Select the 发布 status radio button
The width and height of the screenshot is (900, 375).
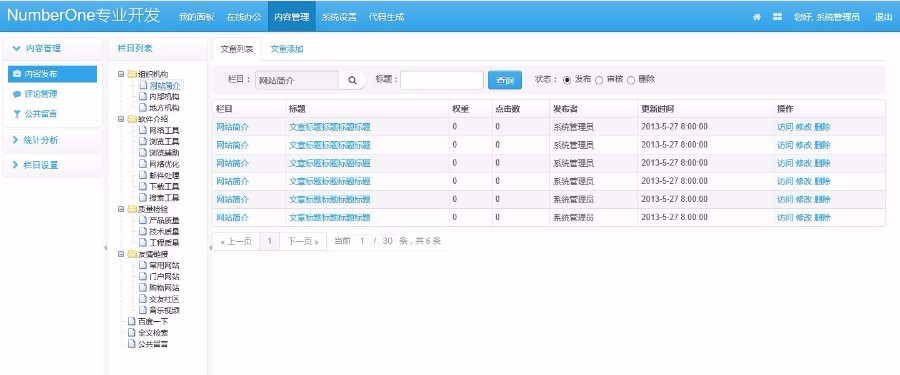[567, 80]
